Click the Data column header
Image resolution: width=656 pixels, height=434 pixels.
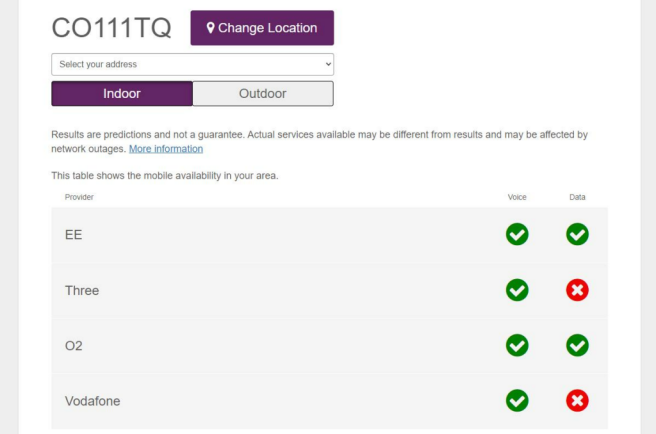pos(577,197)
